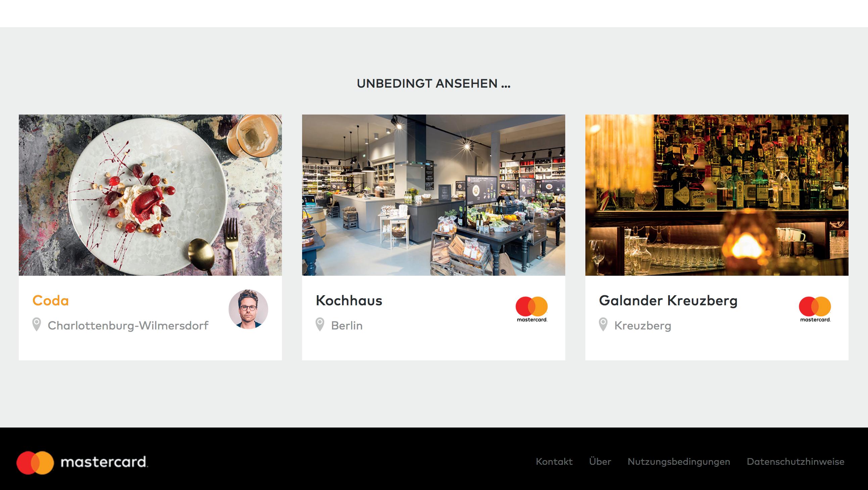Click the Mastercard logo in the footer

coord(82,462)
